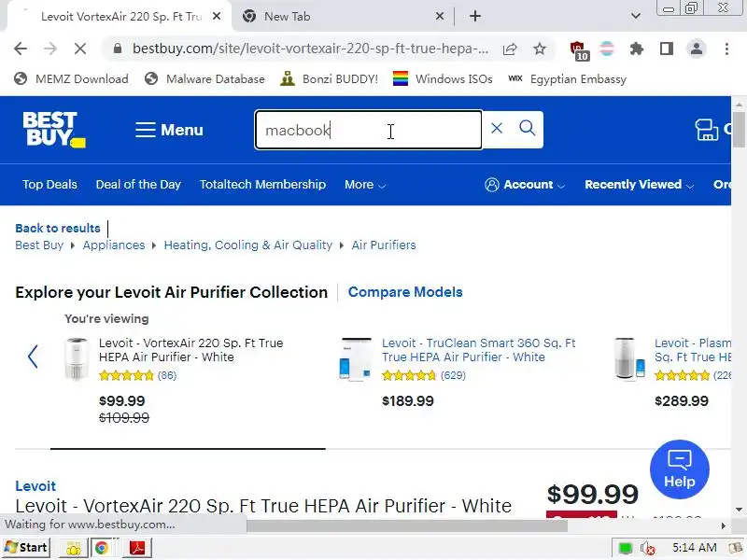Click the Top Deals link

(49, 185)
